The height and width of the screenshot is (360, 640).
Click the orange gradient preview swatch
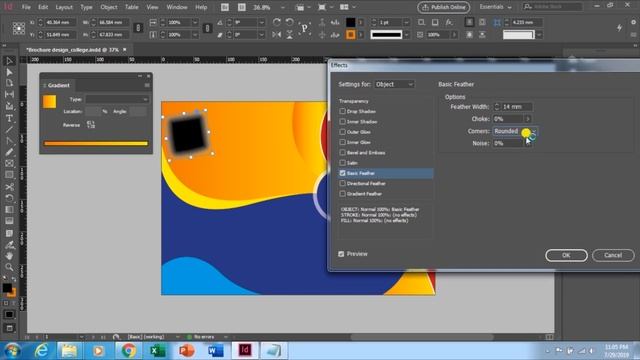49,102
